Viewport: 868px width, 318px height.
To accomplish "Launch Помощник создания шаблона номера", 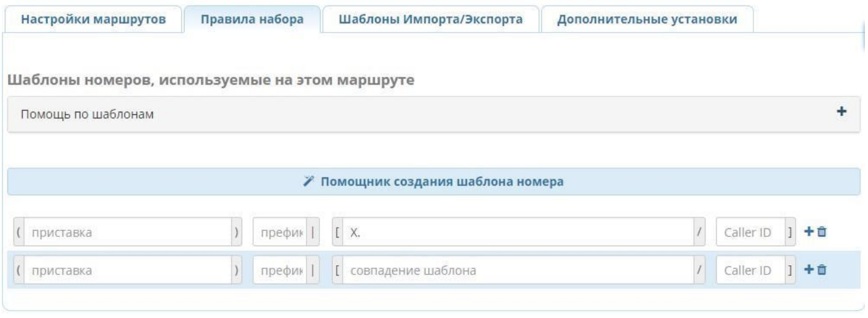I will click(x=441, y=182).
